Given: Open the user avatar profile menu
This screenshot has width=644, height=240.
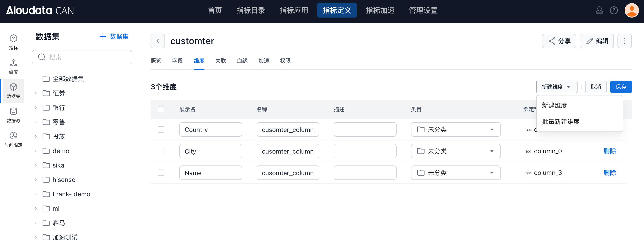Looking at the screenshot, I should coord(631,11).
